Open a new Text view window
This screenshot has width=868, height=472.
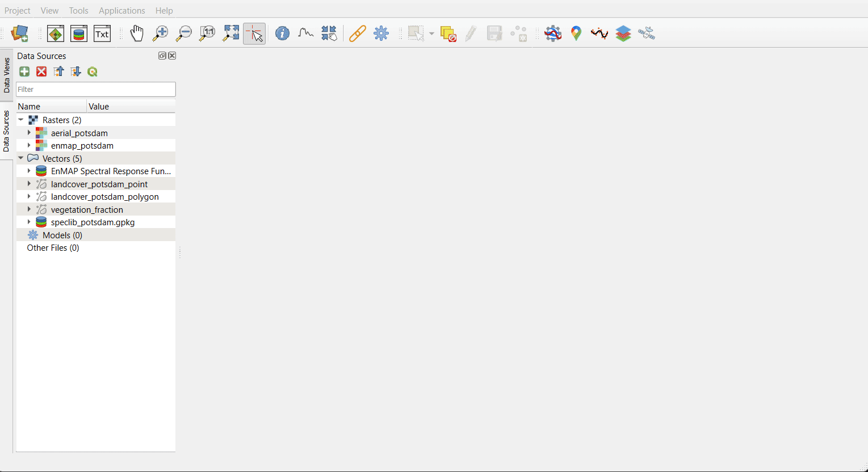(102, 34)
